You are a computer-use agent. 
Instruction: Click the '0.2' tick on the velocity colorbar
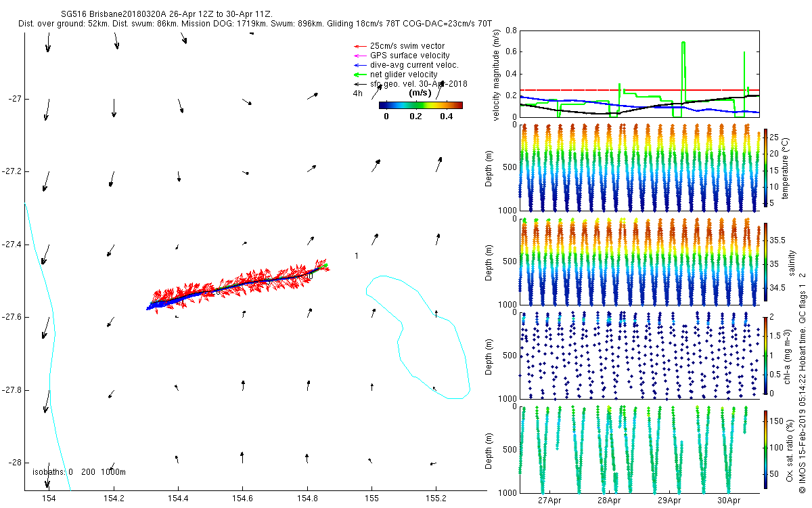[415, 116]
